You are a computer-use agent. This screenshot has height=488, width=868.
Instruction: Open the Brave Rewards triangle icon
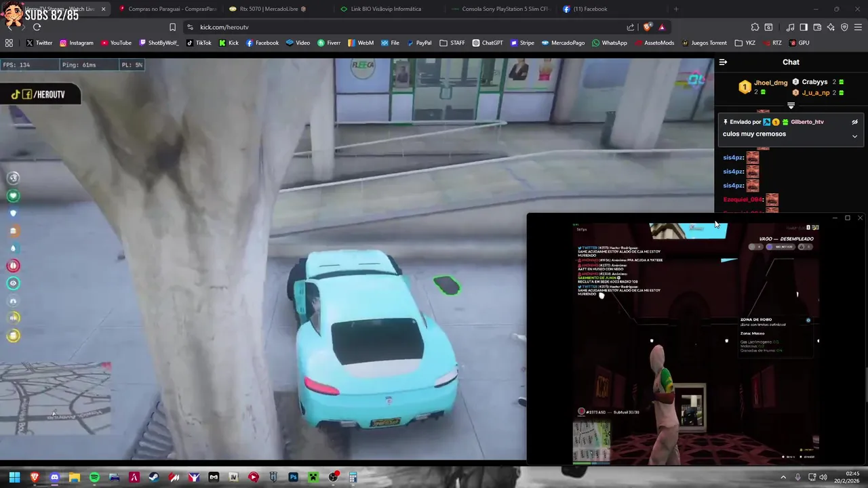tap(662, 27)
